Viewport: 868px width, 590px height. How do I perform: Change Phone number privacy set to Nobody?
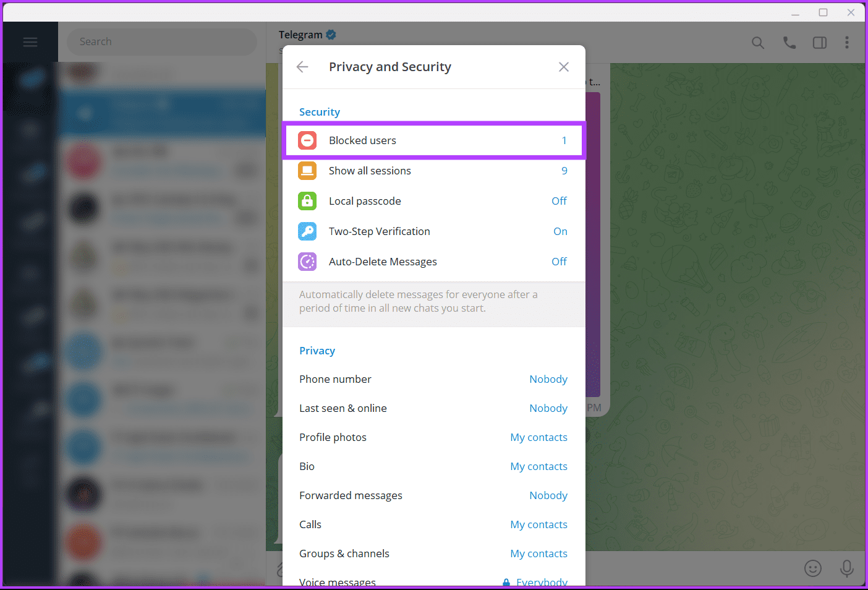click(x=548, y=379)
